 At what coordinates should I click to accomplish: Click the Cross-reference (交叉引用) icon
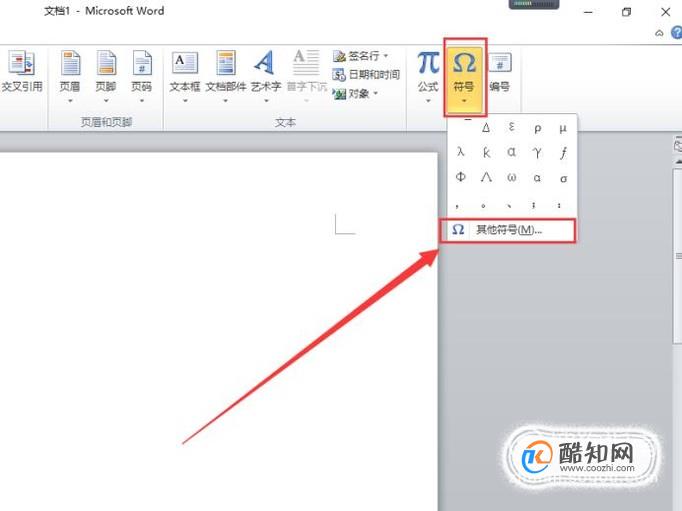(x=22, y=63)
